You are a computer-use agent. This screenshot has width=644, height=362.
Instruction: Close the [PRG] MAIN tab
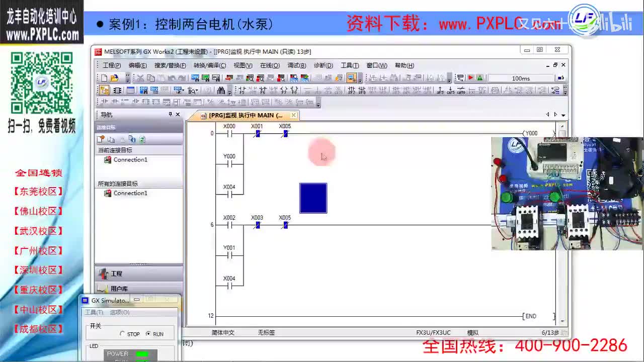[x=293, y=115]
